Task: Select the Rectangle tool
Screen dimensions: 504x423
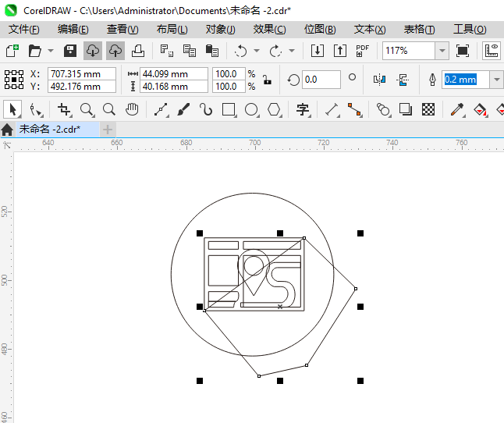Action: [x=229, y=109]
